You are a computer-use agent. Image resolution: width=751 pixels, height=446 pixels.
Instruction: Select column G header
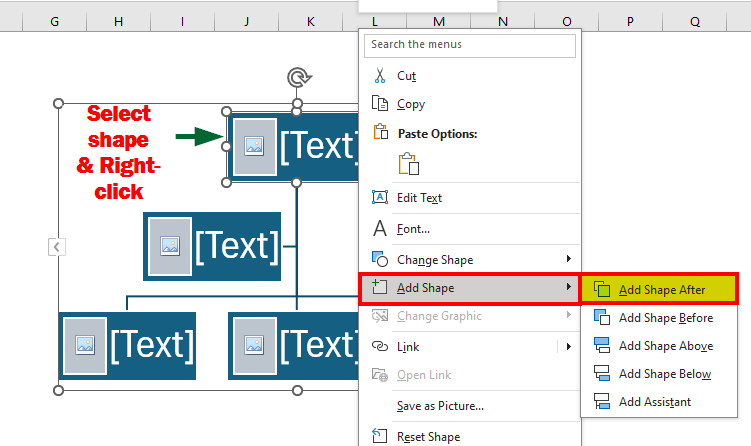pyautogui.click(x=55, y=22)
